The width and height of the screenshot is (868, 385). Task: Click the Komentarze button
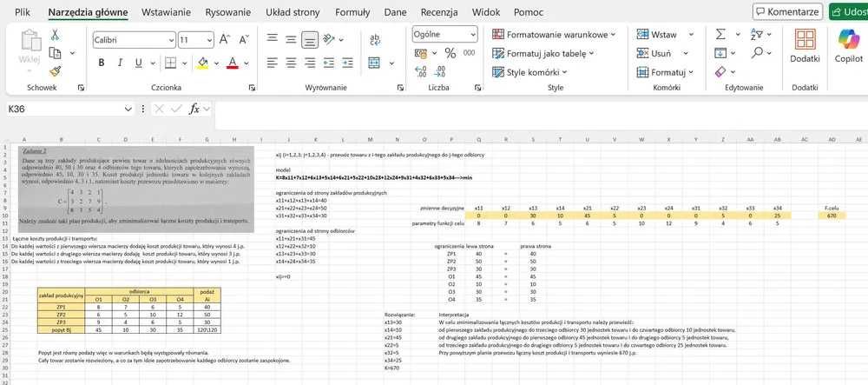(x=788, y=11)
